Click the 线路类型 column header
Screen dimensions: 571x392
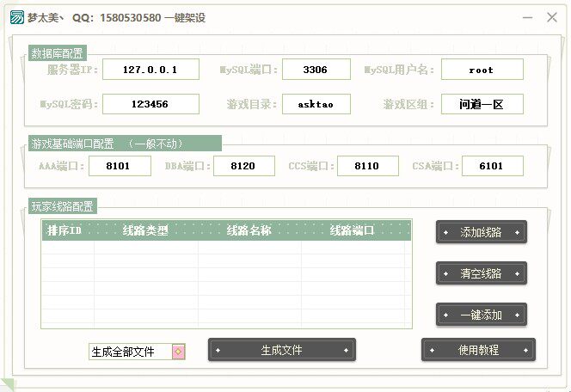(x=145, y=230)
